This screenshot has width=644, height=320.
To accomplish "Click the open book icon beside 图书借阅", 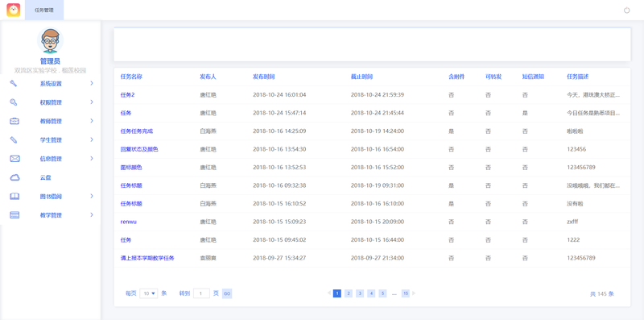I will (14, 196).
